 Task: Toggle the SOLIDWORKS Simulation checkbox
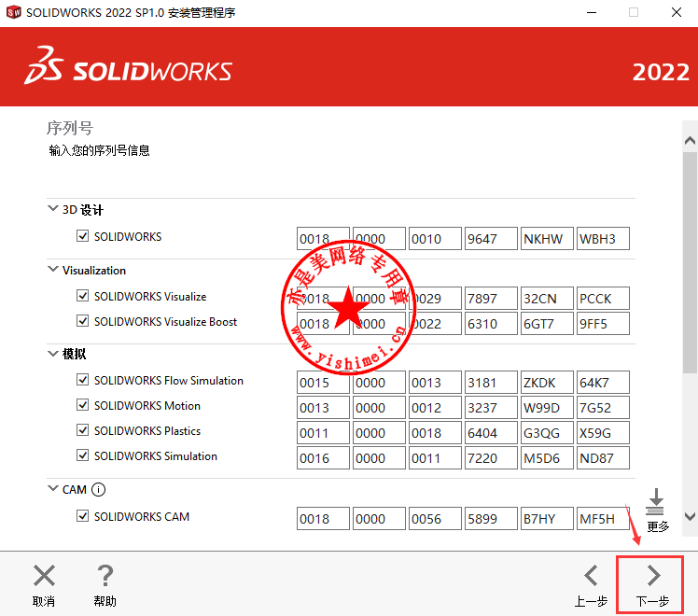(x=82, y=455)
